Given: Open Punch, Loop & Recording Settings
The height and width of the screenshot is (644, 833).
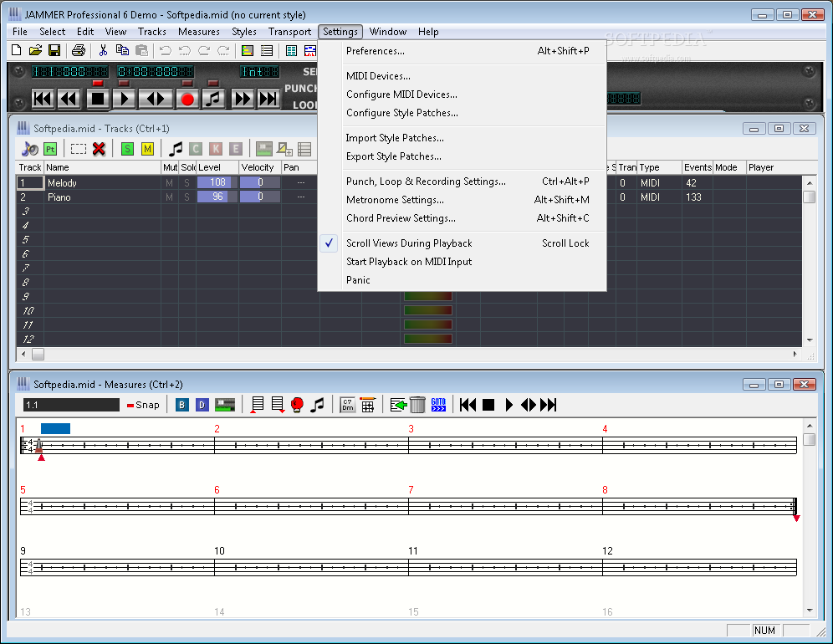Looking at the screenshot, I should [462, 181].
